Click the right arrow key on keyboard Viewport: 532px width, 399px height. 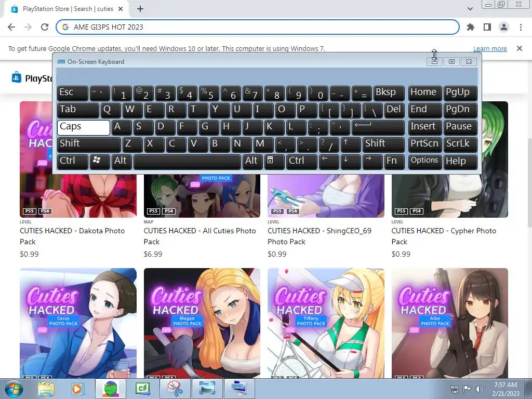(x=373, y=162)
